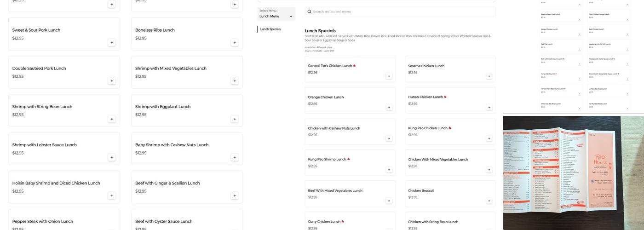Add Sesame Chicken Lunch via plus icon

(489, 76)
